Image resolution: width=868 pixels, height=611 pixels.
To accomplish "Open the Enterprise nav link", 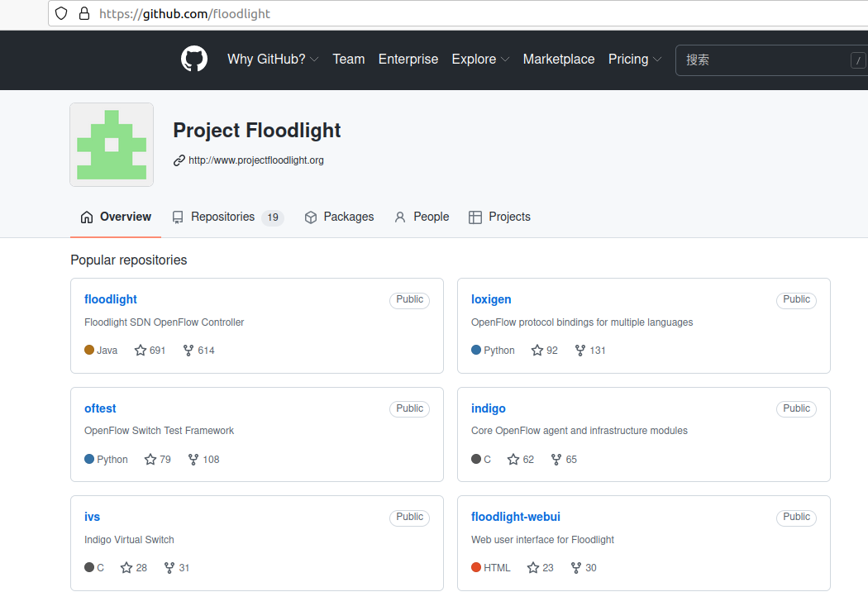I will click(x=408, y=60).
